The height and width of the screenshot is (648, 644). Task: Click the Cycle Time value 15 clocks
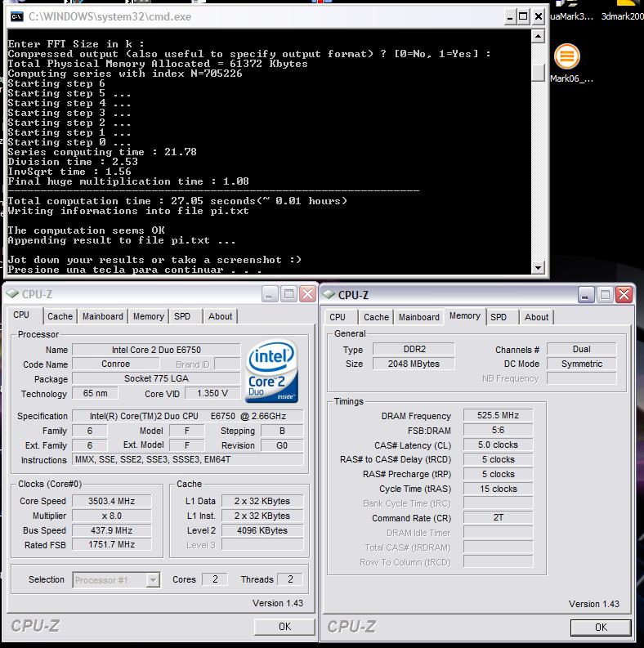498,489
